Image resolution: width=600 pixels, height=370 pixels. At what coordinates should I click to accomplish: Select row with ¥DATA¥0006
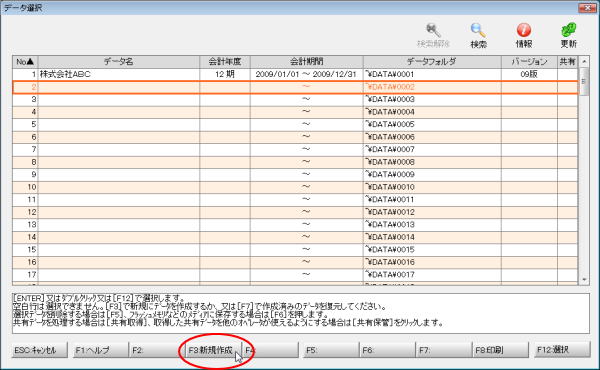295,137
